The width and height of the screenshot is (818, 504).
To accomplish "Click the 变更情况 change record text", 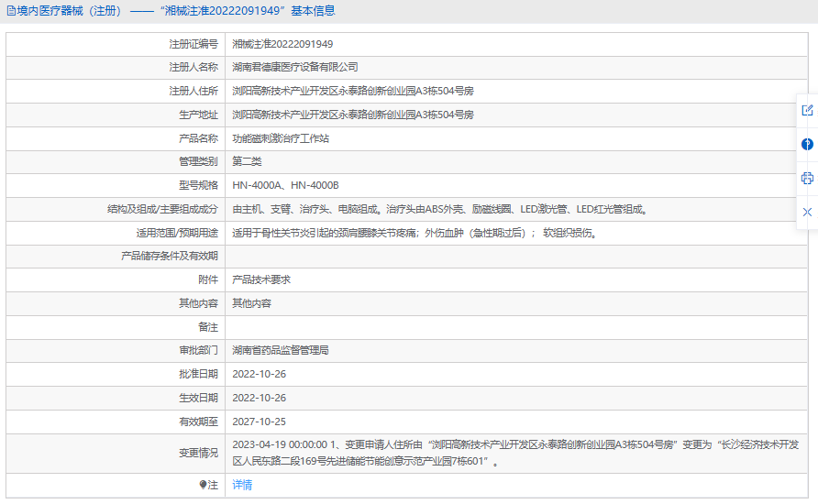I will point(515,453).
